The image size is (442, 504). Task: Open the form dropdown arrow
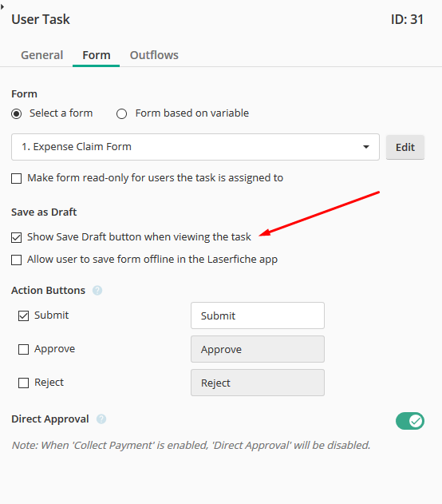click(x=366, y=147)
